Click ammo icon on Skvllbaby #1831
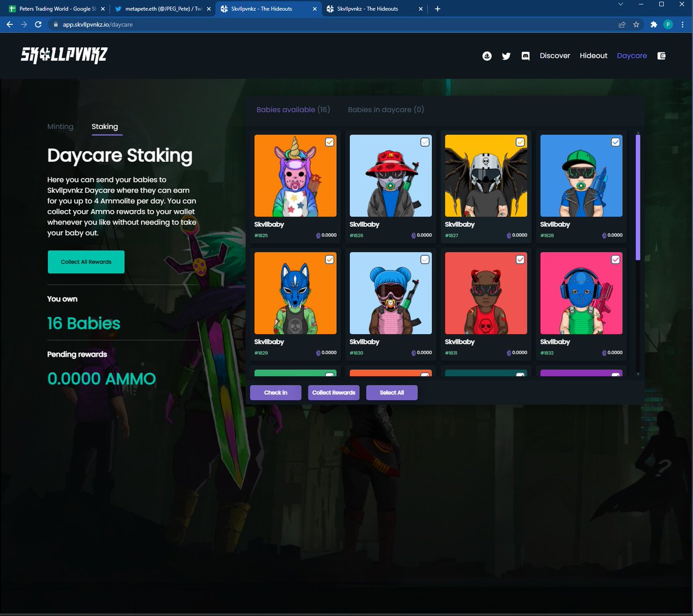The image size is (693, 616). (x=509, y=353)
